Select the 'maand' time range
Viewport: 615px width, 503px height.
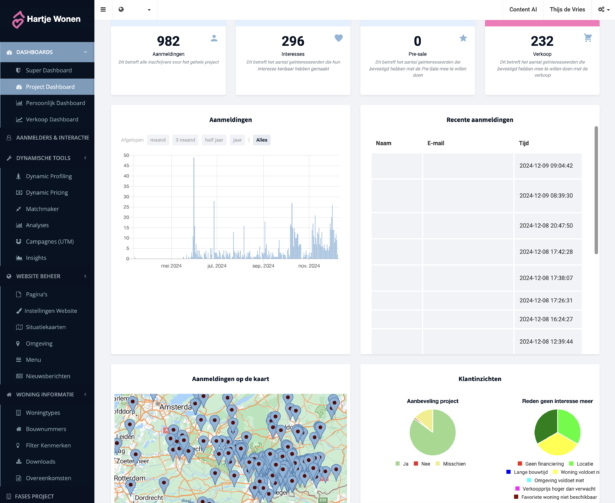coord(158,140)
